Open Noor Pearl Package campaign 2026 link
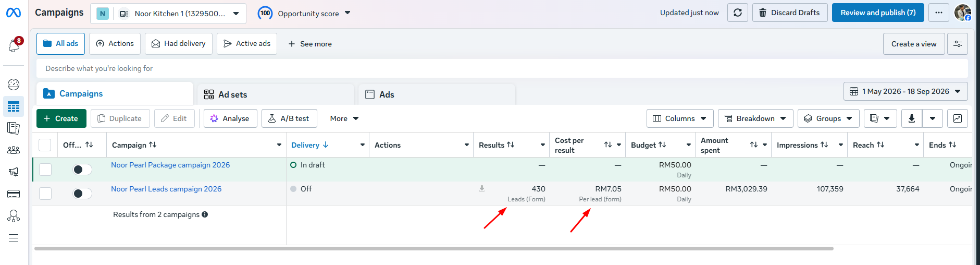Image resolution: width=980 pixels, height=265 pixels. click(x=170, y=165)
